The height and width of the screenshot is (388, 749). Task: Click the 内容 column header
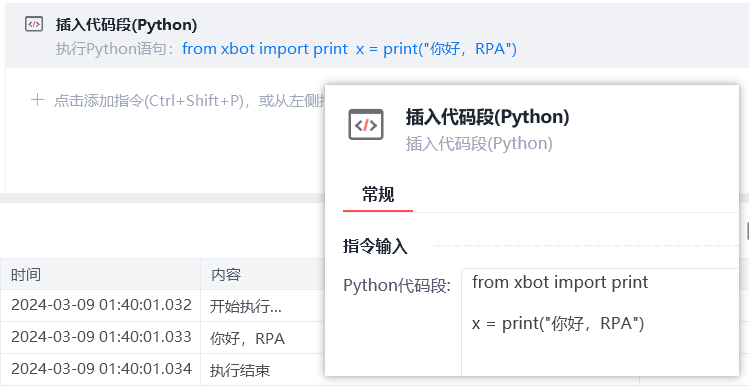tap(226, 275)
